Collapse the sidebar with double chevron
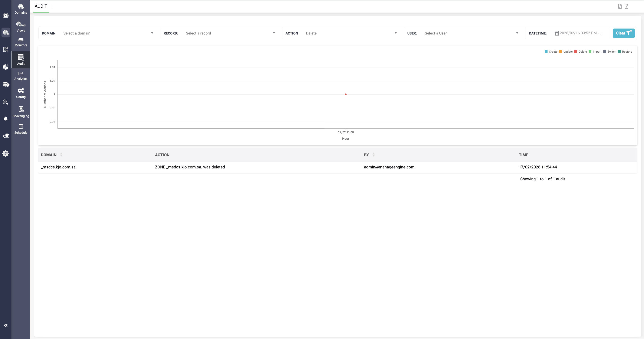 [x=6, y=325]
